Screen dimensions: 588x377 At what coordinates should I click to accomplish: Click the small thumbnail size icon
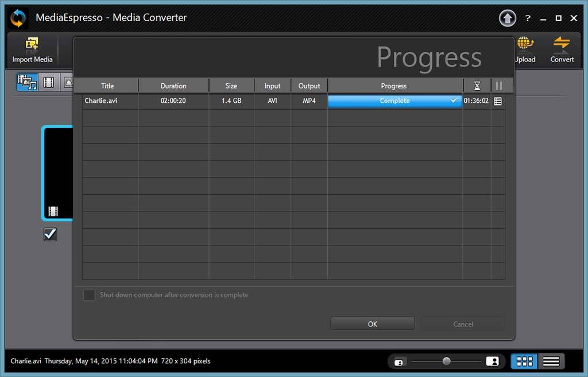coord(399,362)
